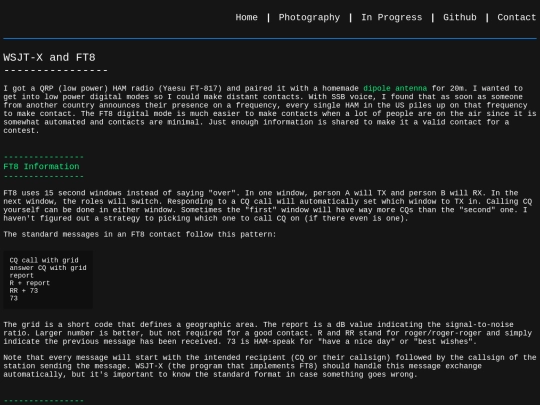The width and height of the screenshot is (540, 405).
Task: Open the Contact page link
Action: [516, 17]
